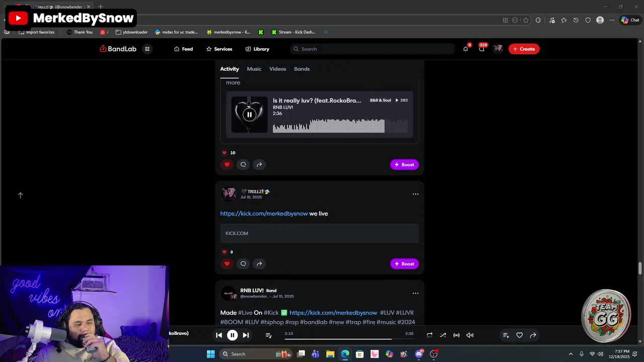Switch to the Bands tab
644x362 pixels.
[x=302, y=69]
